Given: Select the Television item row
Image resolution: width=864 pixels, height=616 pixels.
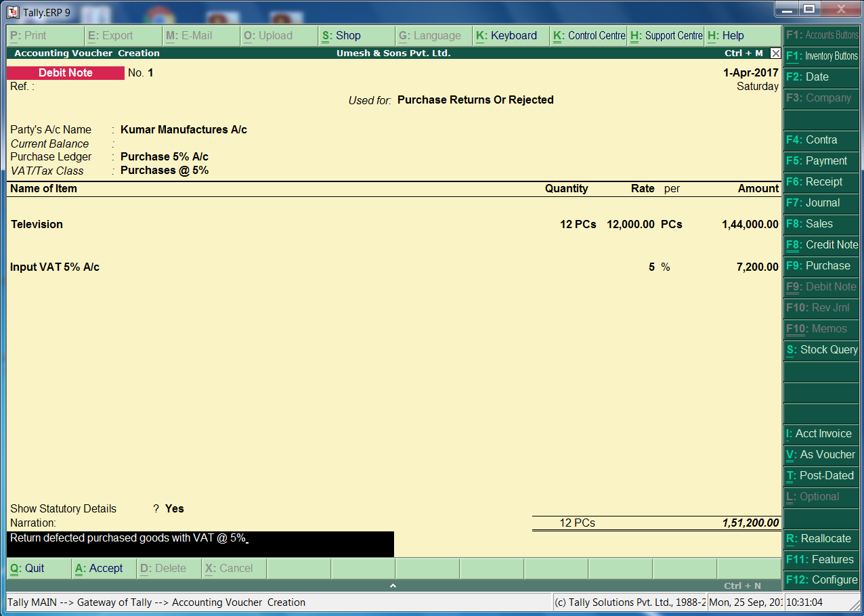Looking at the screenshot, I should pos(394,225).
